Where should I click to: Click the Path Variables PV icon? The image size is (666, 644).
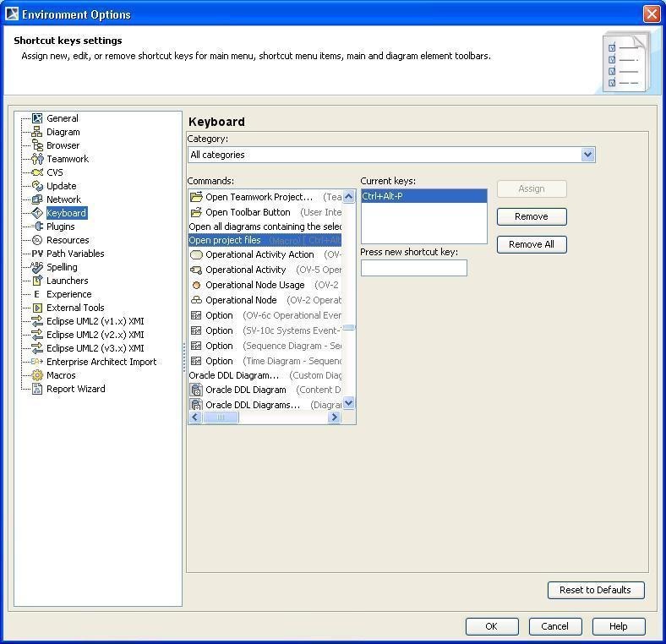(37, 254)
